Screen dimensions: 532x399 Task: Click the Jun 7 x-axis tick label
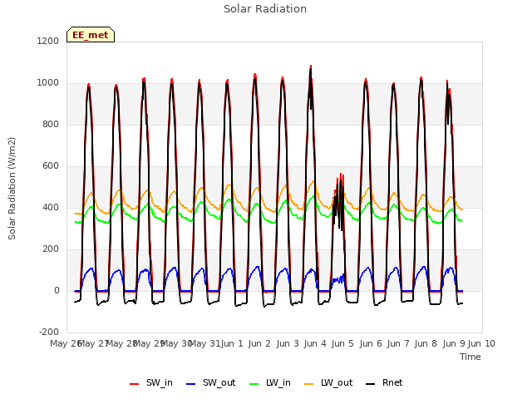[x=398, y=343]
